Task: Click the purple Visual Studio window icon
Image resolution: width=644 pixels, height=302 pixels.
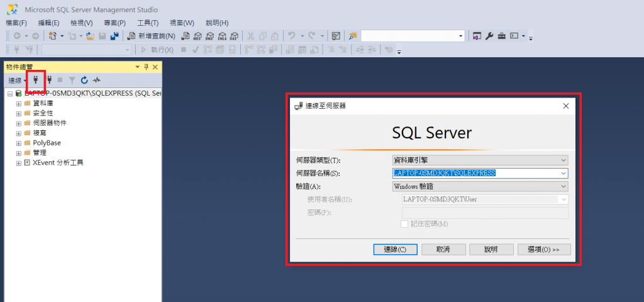Action: click(477, 36)
